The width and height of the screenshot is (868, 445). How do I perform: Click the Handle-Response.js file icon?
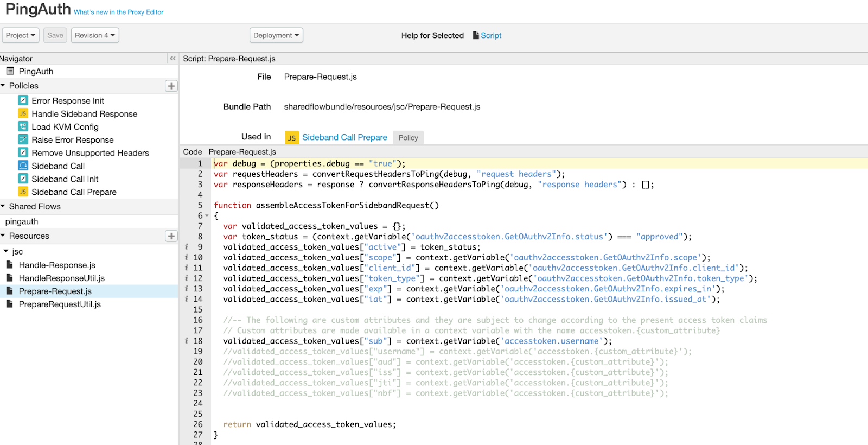[9, 265]
